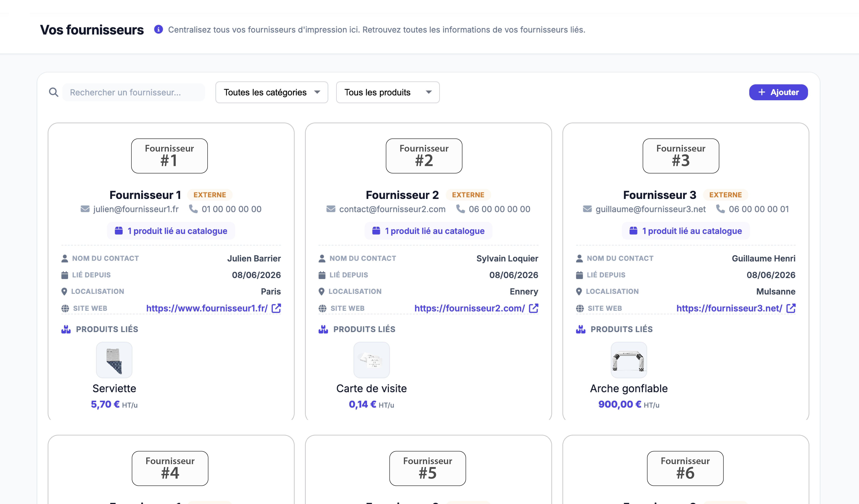859x504 pixels.
Task: Click the guillaume@fournisseur3.net email address
Action: (x=651, y=209)
